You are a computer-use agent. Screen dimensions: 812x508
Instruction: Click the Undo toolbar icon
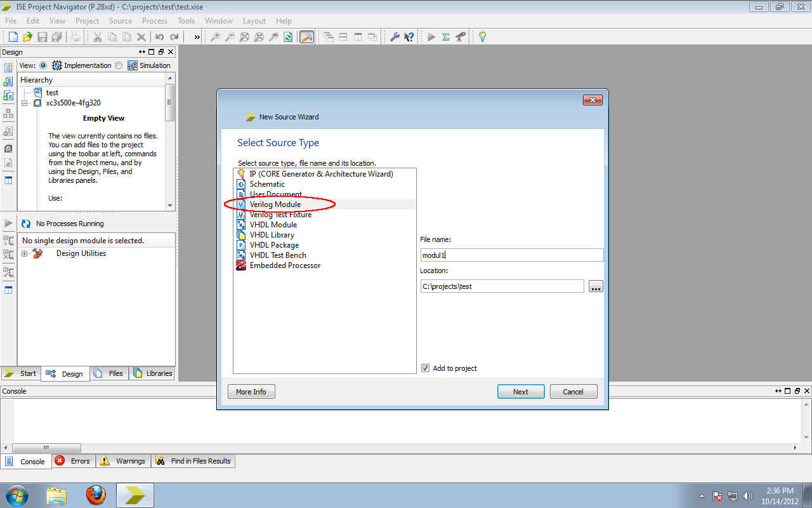pos(159,36)
